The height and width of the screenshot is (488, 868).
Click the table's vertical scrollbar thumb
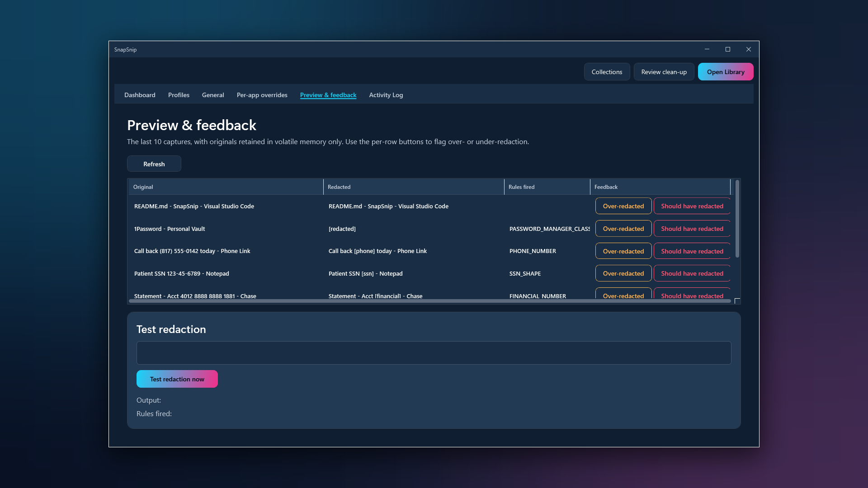tap(737, 219)
